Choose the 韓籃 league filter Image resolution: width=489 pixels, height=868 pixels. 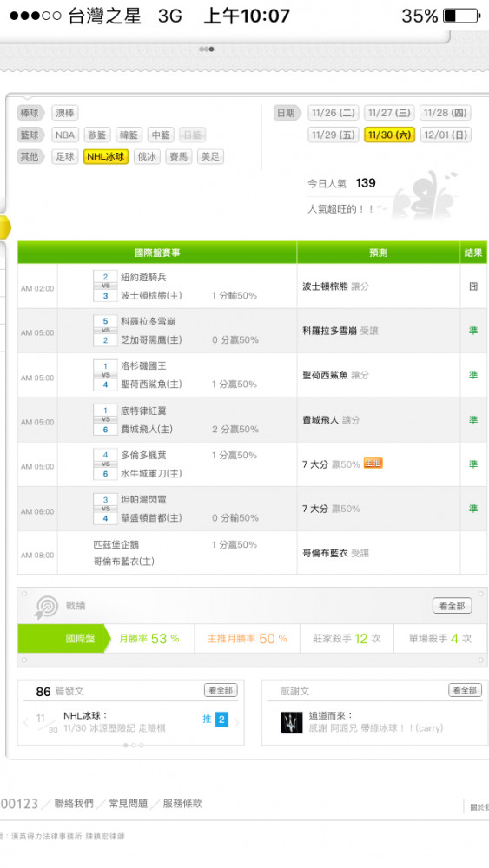pyautogui.click(x=129, y=135)
